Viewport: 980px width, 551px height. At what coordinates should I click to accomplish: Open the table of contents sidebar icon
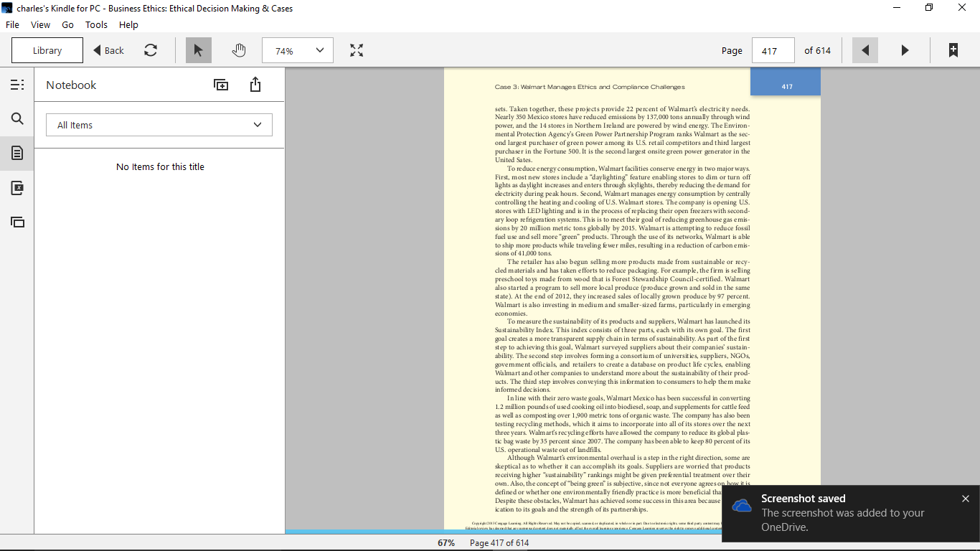[17, 85]
